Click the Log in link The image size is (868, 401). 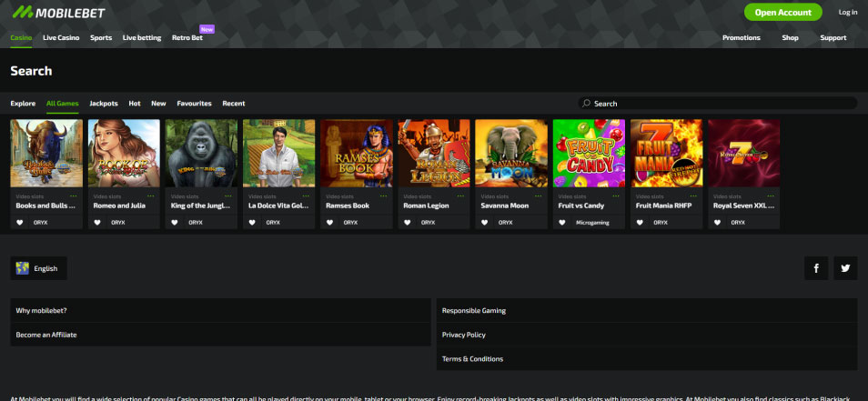847,12
